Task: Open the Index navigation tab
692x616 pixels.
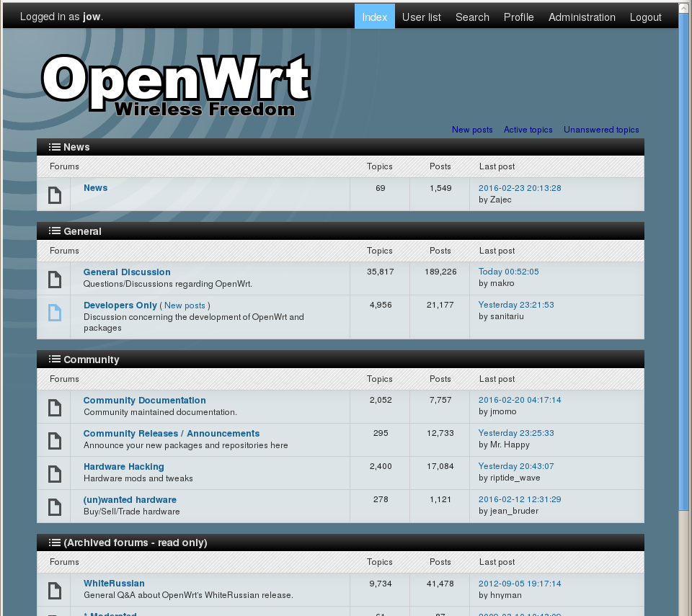Action: [375, 17]
